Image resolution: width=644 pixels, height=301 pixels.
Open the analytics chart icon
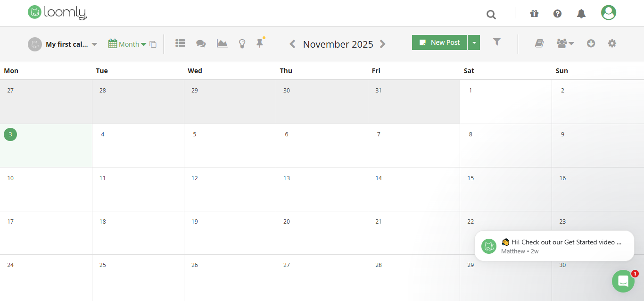[222, 43]
